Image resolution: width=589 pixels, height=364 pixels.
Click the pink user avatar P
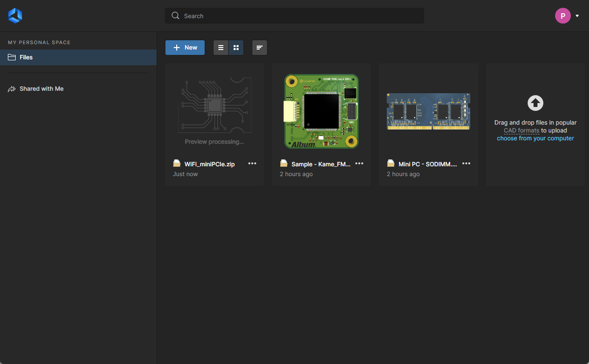pyautogui.click(x=562, y=16)
